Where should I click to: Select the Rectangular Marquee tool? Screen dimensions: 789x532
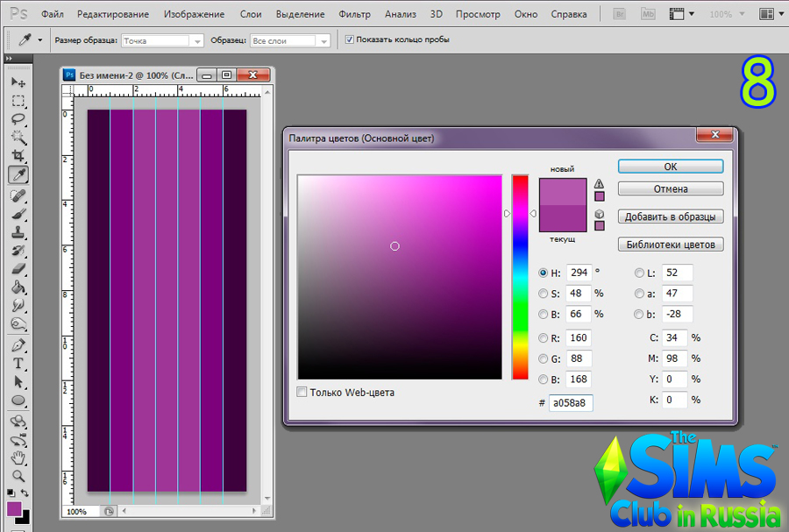coord(18,101)
